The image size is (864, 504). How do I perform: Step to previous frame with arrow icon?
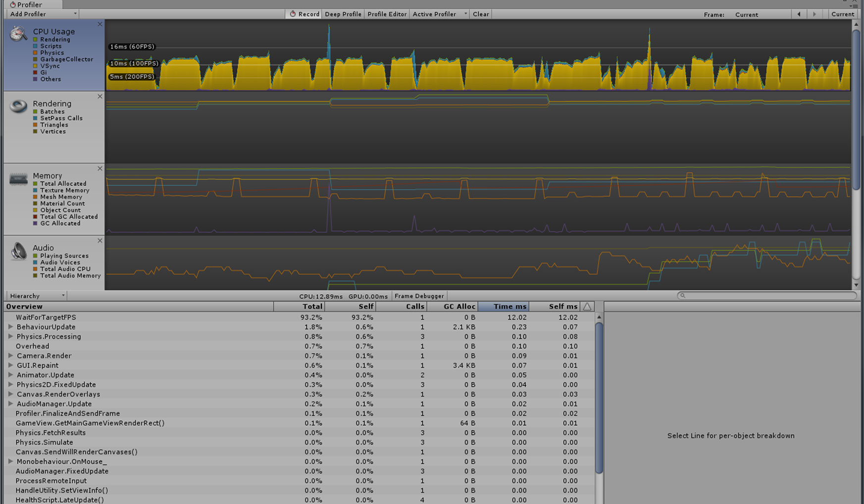point(799,14)
